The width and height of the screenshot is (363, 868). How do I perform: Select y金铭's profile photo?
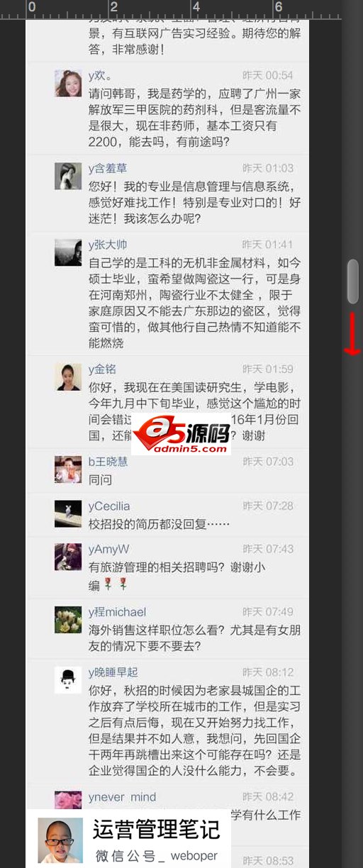(68, 377)
